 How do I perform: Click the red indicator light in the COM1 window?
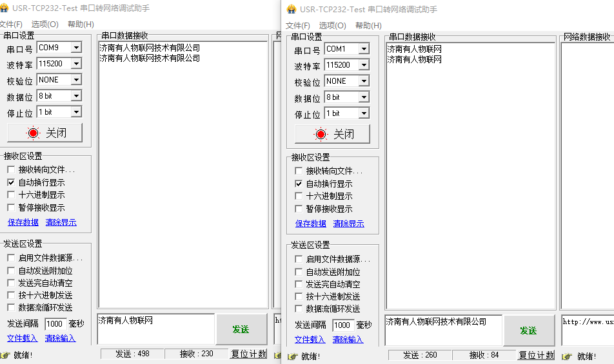coord(321,134)
